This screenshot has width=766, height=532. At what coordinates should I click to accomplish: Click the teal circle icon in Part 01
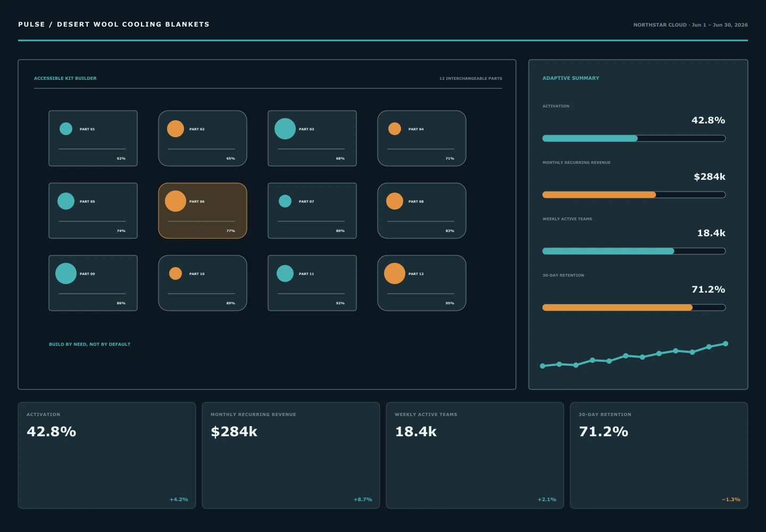coord(66,129)
